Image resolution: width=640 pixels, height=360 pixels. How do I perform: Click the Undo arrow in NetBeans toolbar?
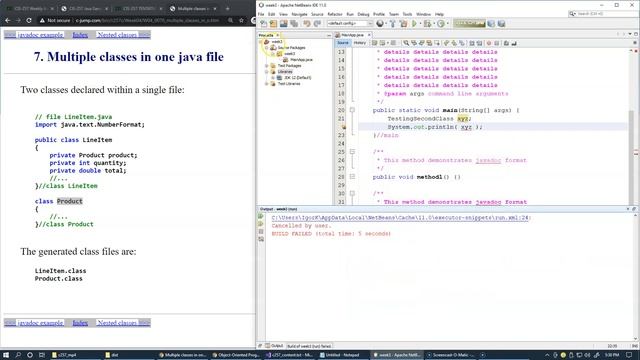[x=307, y=24]
